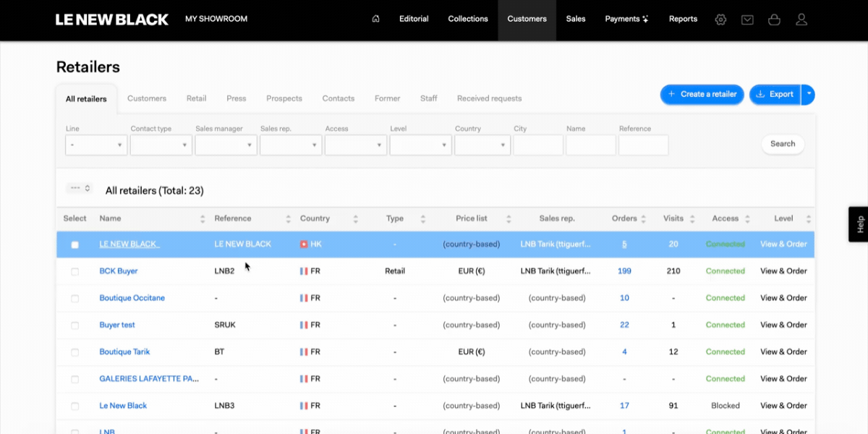The image size is (868, 434).
Task: Open the Boutique Occitane retailer link
Action: pyautogui.click(x=132, y=298)
